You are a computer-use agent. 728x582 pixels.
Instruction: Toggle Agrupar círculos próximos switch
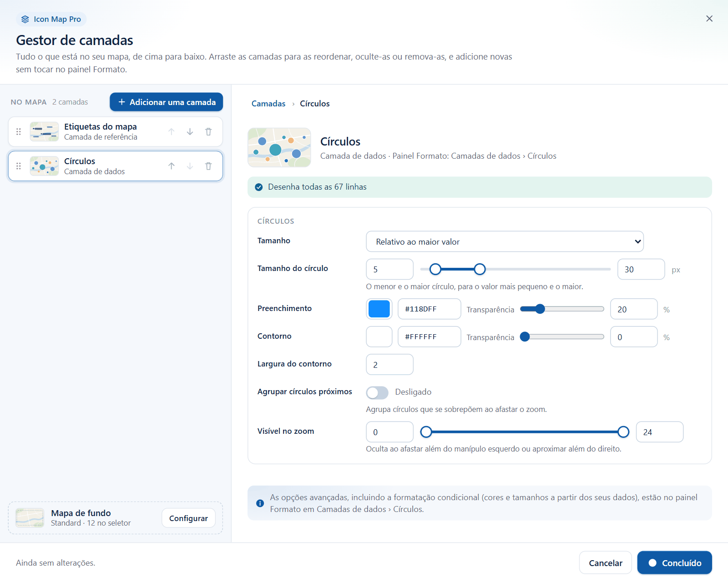pos(377,392)
